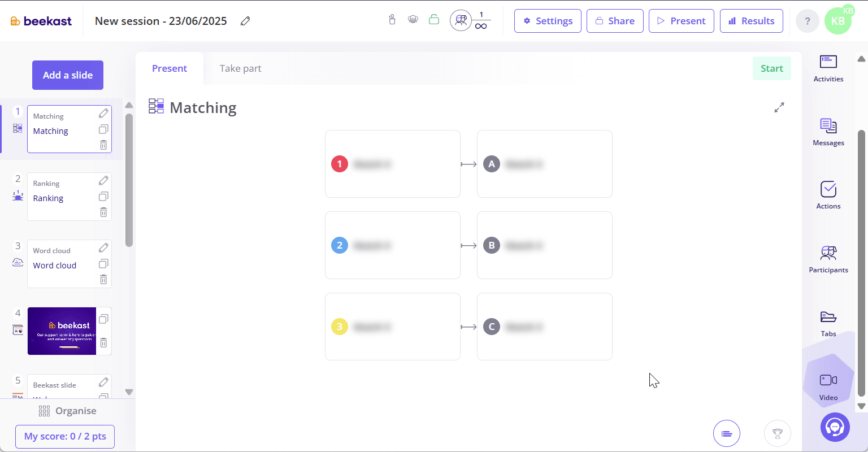The image size is (868, 452).
Task: Click the round list view button
Action: coord(727,434)
